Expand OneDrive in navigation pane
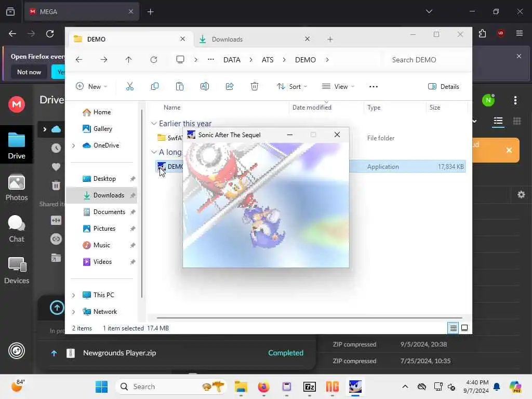This screenshot has height=399, width=532. point(74,145)
